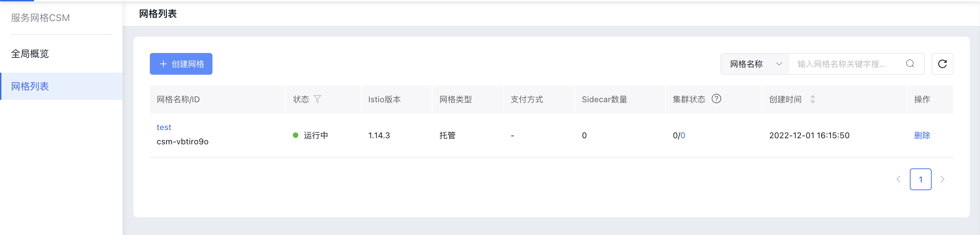Go to the next page arrow
Image resolution: width=980 pixels, height=235 pixels.
(x=942, y=179)
